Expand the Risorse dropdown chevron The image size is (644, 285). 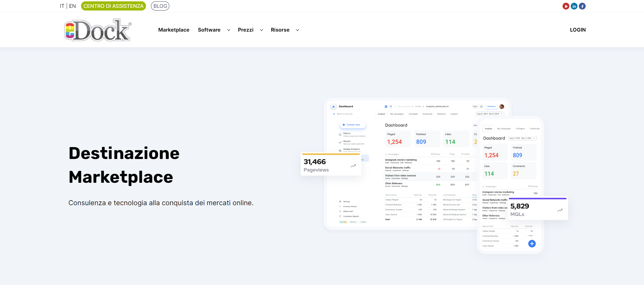(298, 30)
